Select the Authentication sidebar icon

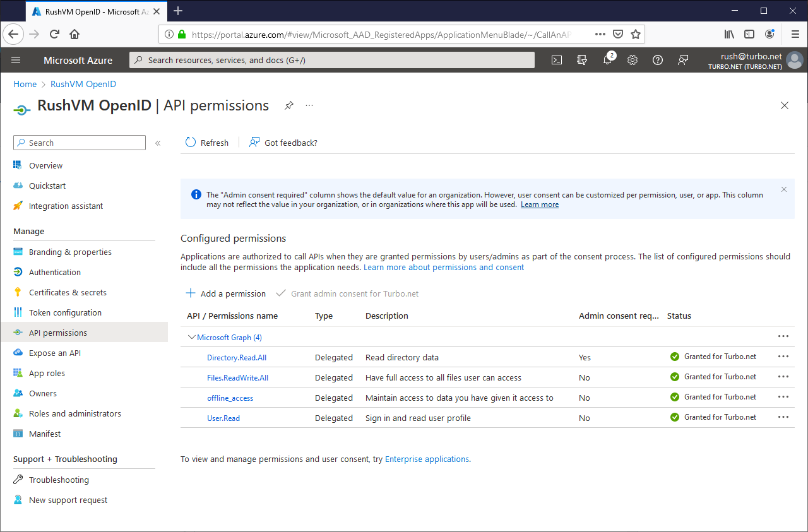tap(17, 272)
